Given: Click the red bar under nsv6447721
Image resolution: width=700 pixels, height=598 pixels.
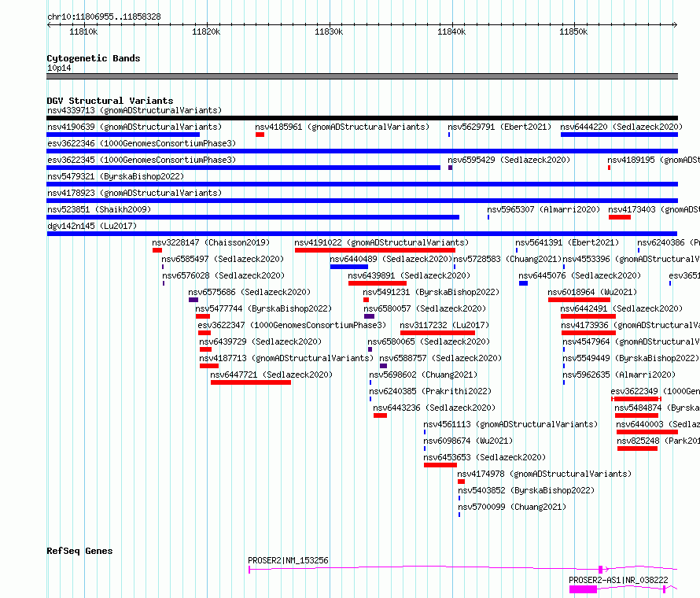Looking at the screenshot, I should [251, 382].
